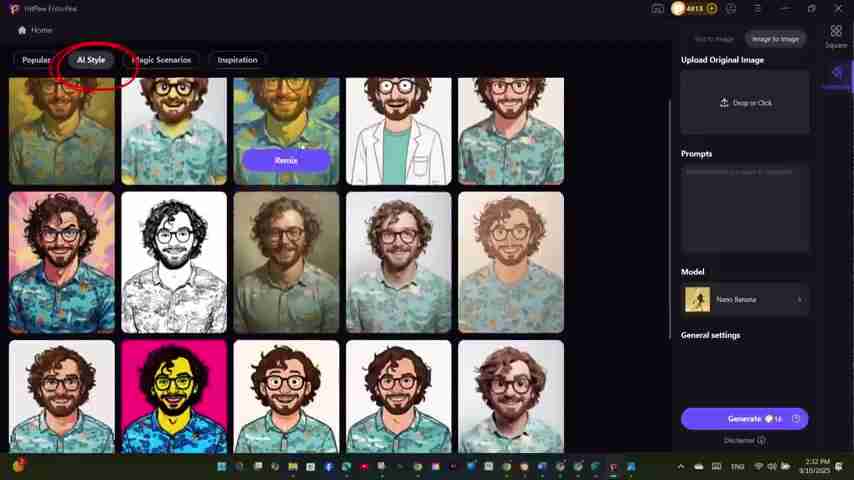854x480 pixels.
Task: Click the Disclaimer info icon
Action: [761, 440]
